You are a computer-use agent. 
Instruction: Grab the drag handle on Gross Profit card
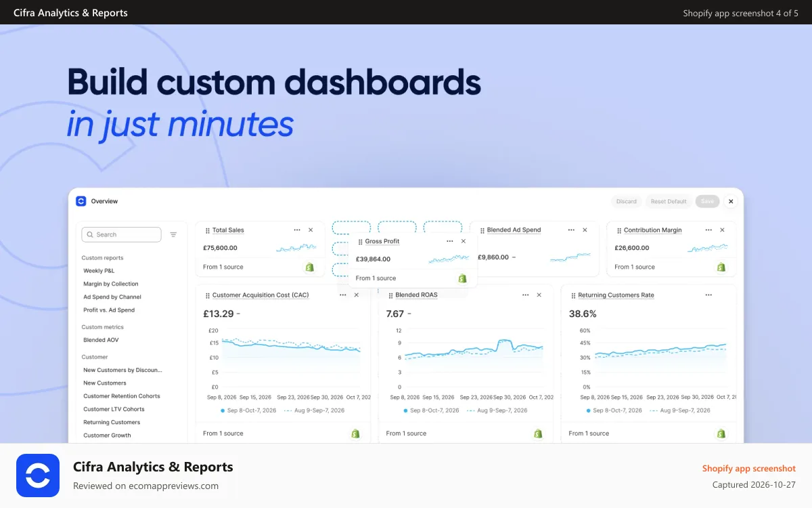360,242
